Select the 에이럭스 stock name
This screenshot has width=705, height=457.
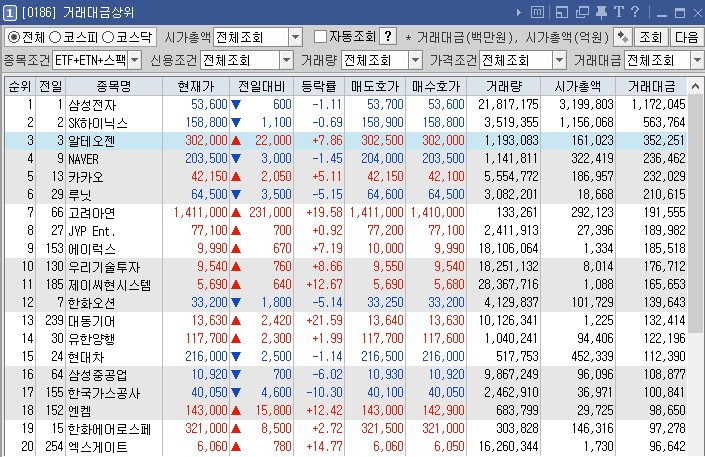pyautogui.click(x=92, y=249)
